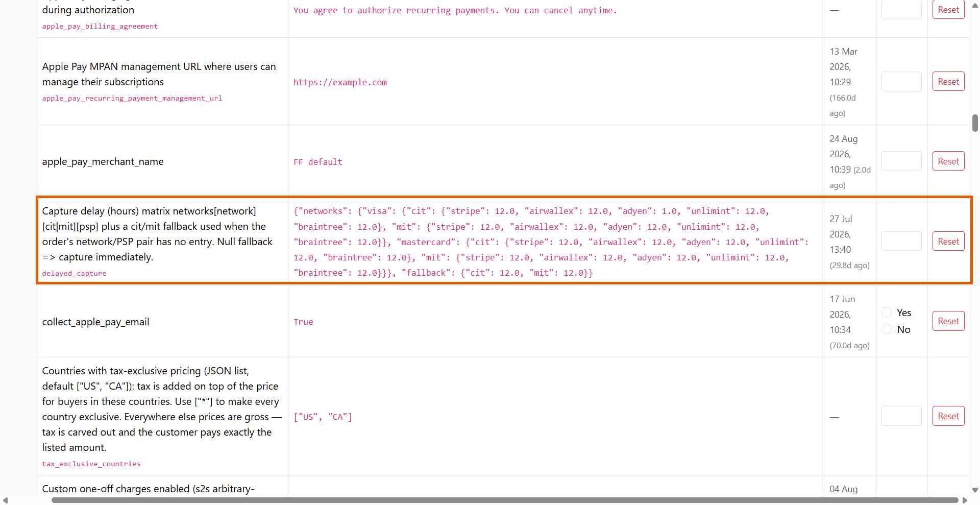This screenshot has width=980, height=505.
Task: Reset the apple_pay_merchant_name setting
Action: 948,161
